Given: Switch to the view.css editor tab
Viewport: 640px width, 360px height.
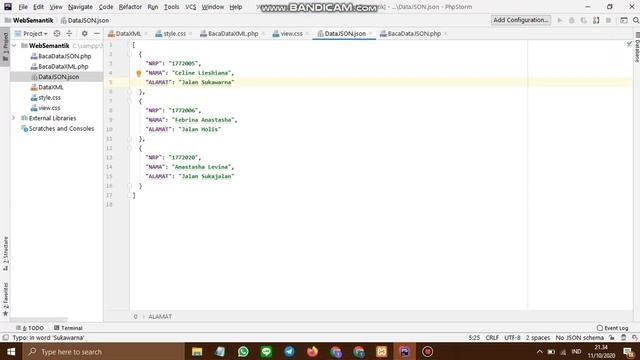Looking at the screenshot, I should click(x=291, y=33).
